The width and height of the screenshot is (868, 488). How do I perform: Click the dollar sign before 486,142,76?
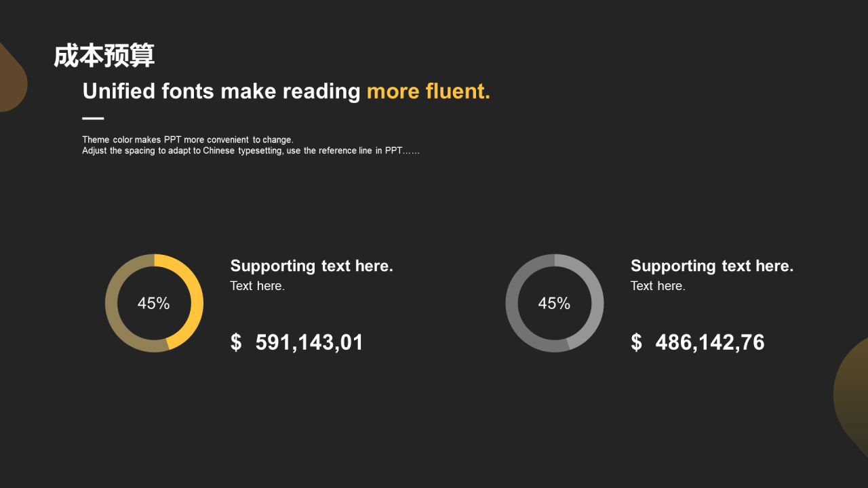click(x=636, y=342)
